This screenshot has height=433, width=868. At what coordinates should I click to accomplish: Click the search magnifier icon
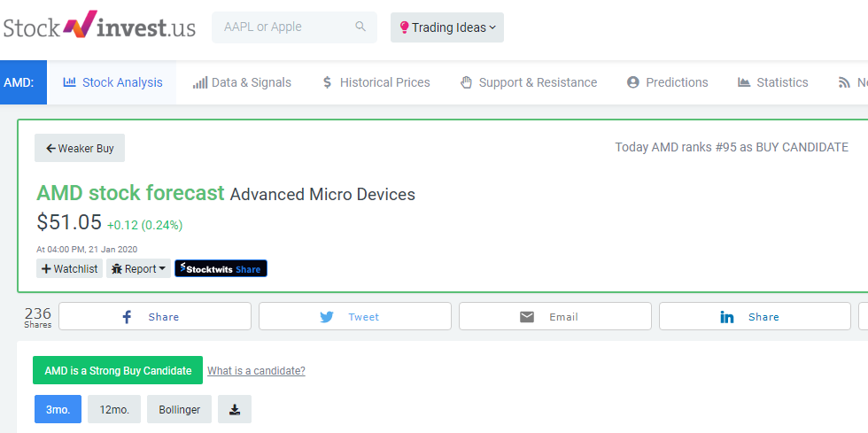(x=360, y=27)
